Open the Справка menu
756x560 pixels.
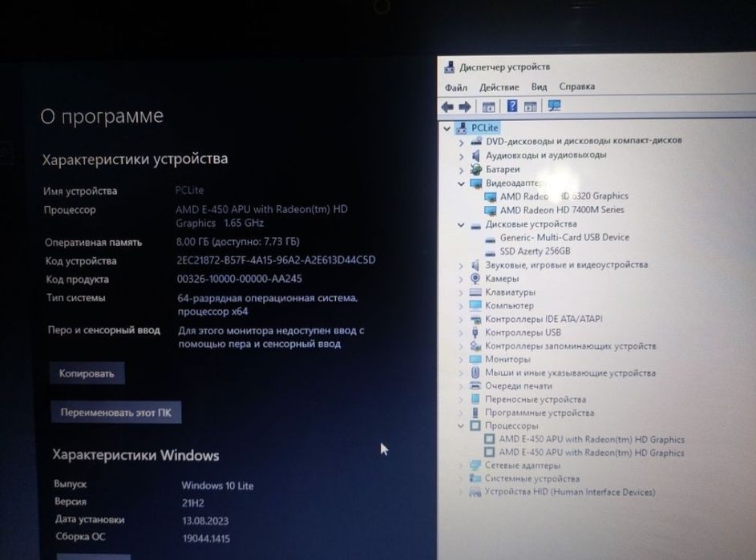577,87
